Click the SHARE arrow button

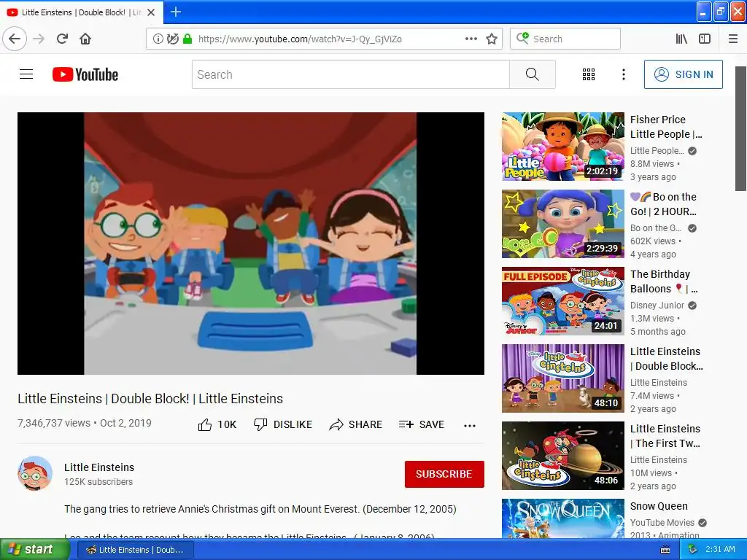pos(356,425)
